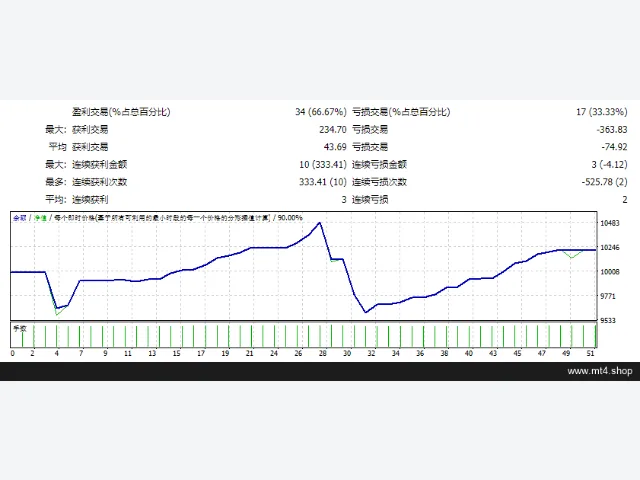Select the value '3 (-4.12)'
The image size is (640, 480).
609,164
